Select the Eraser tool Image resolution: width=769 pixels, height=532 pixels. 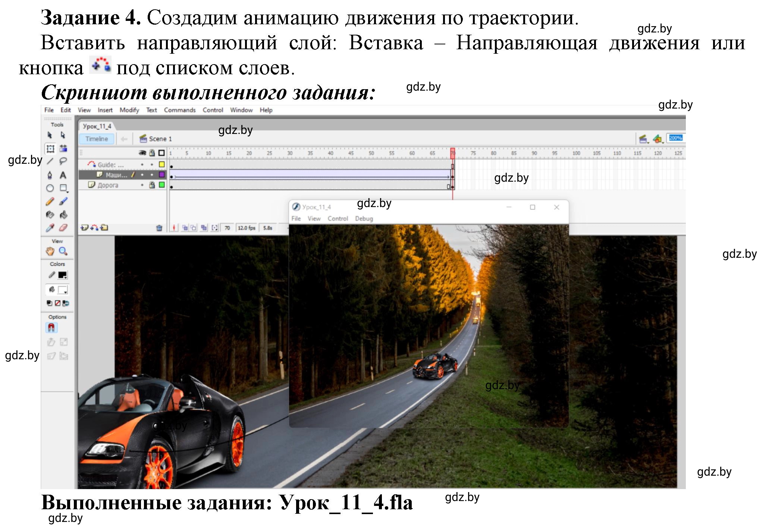[x=63, y=228]
